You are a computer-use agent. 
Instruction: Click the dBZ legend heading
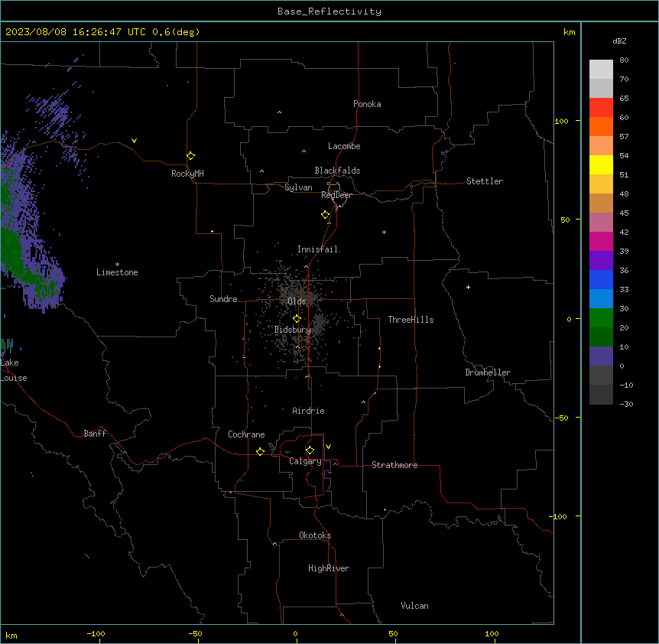point(619,41)
